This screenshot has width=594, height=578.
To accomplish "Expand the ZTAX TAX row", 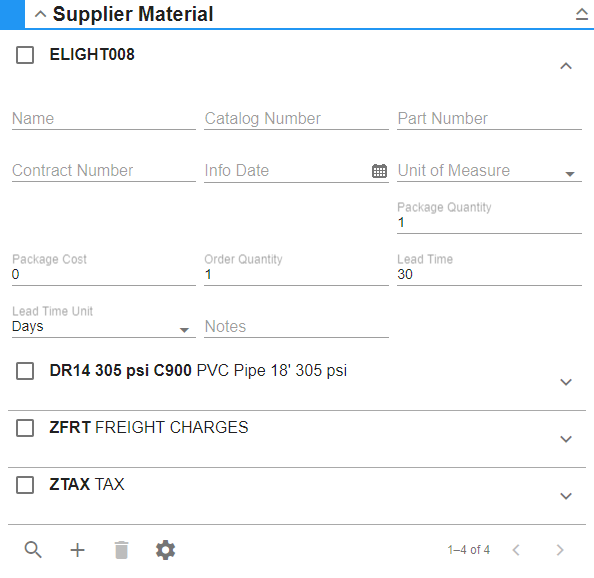I will pos(566,496).
